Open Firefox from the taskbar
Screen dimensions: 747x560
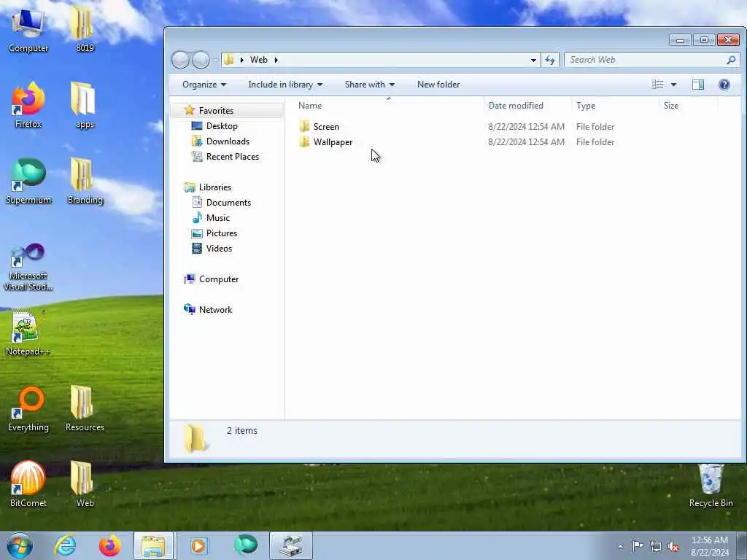(x=109, y=545)
